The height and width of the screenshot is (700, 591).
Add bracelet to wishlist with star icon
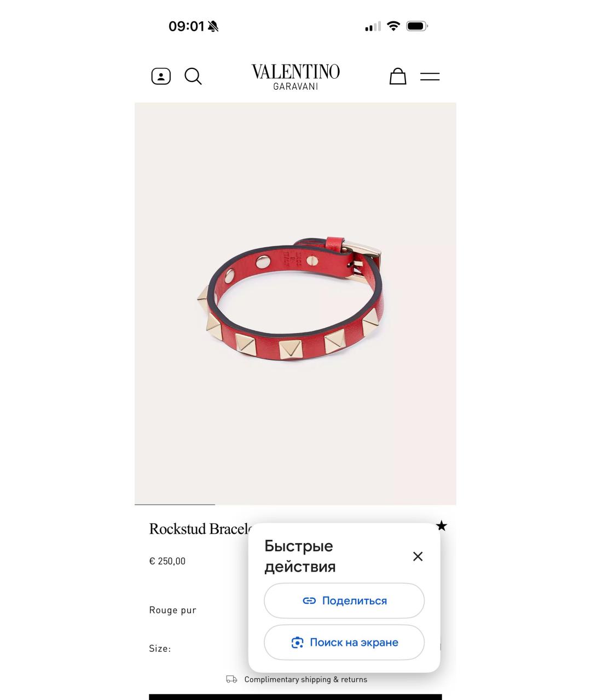pyautogui.click(x=442, y=526)
